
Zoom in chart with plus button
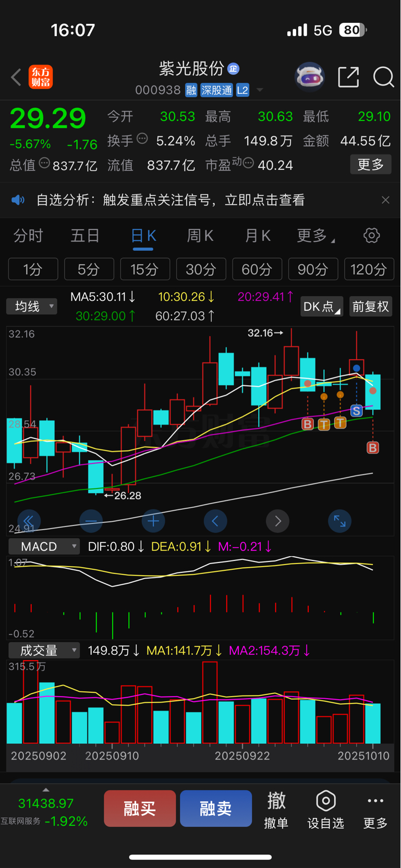pos(153,521)
